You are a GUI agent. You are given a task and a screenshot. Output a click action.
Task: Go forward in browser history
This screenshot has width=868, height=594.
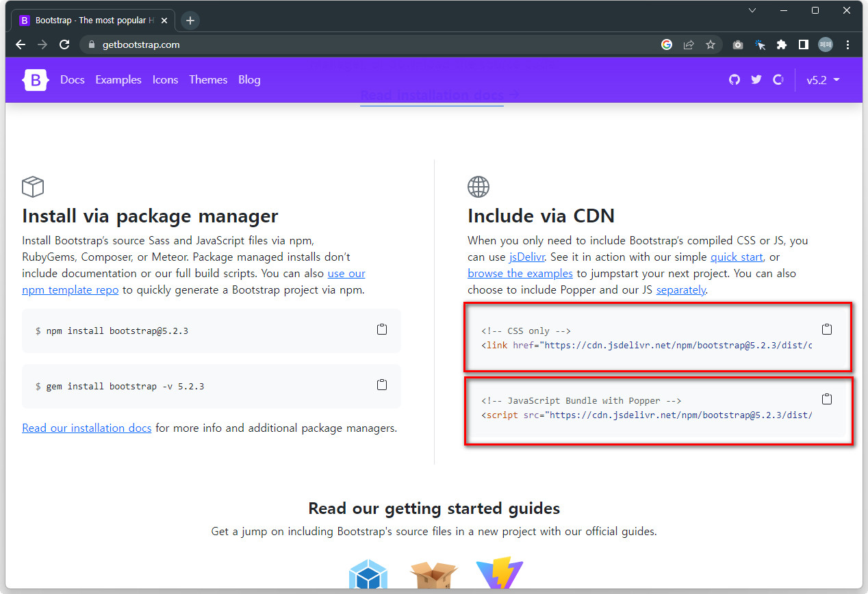point(42,44)
